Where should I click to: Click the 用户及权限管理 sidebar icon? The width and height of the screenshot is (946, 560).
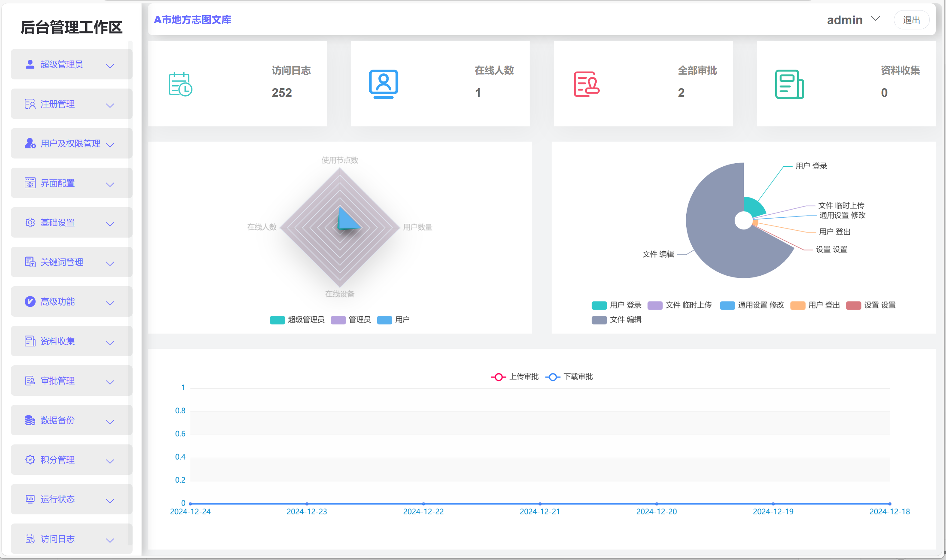(x=30, y=144)
